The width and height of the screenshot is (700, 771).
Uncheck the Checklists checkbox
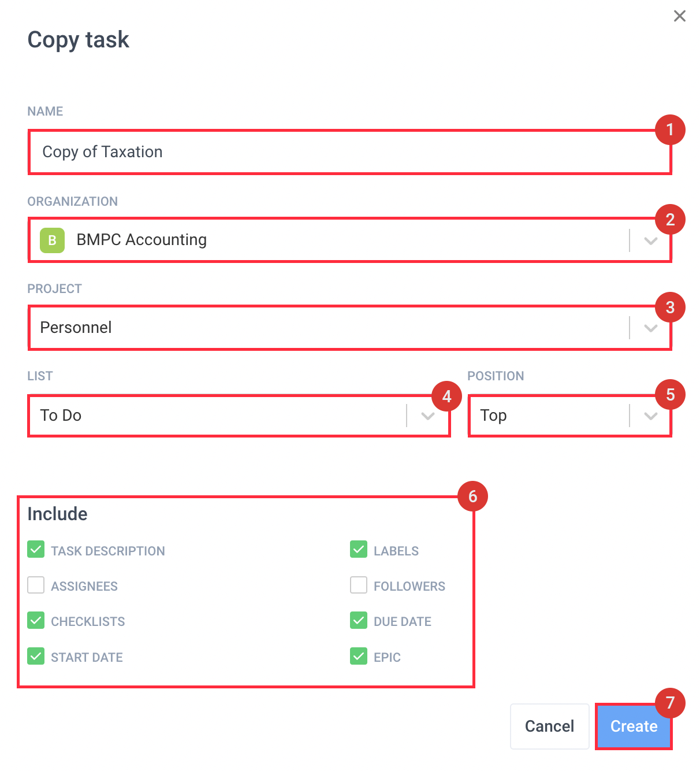click(36, 621)
